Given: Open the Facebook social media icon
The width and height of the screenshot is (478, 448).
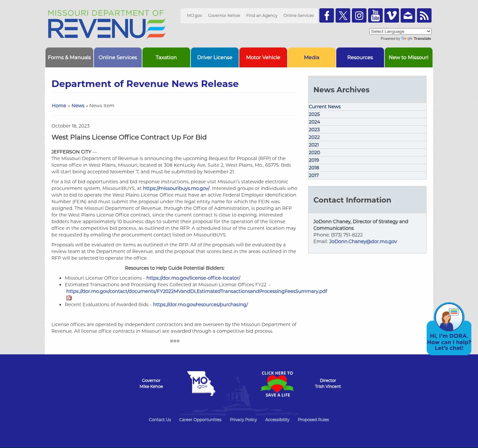Looking at the screenshot, I should 327,15.
